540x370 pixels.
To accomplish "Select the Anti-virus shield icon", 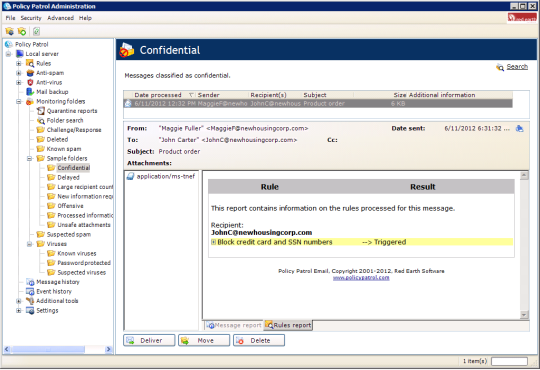I will (30, 82).
